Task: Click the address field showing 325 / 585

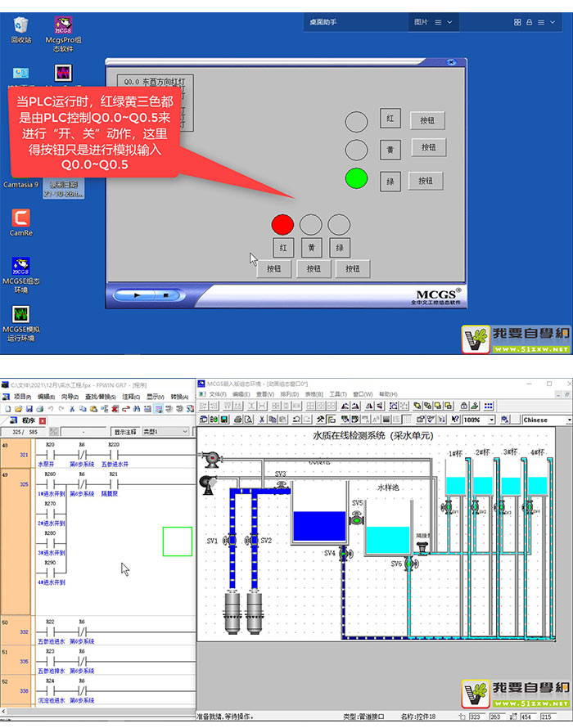Action: pyautogui.click(x=25, y=432)
